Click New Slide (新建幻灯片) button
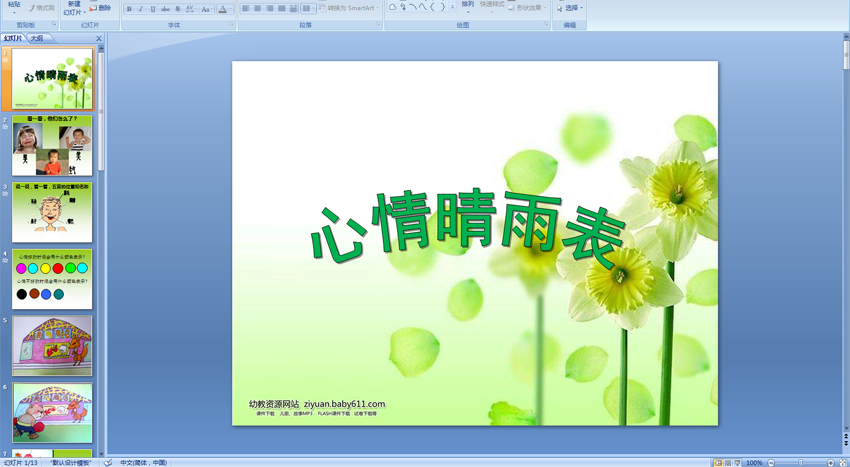Viewport: 850px width, 467px height. [74, 8]
